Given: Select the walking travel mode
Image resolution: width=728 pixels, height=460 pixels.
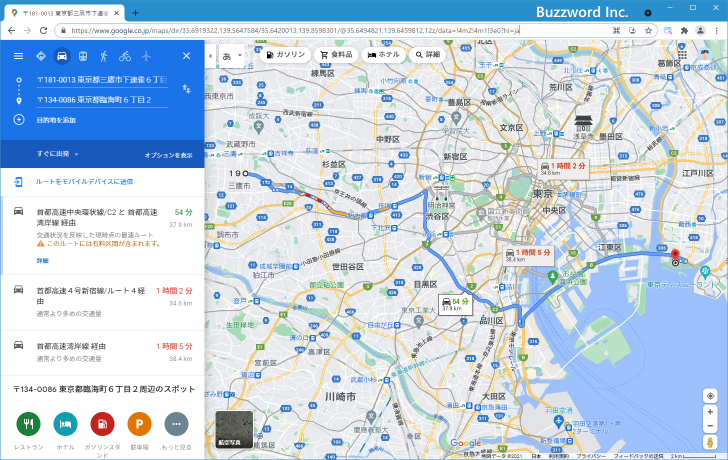Looking at the screenshot, I should 104,56.
